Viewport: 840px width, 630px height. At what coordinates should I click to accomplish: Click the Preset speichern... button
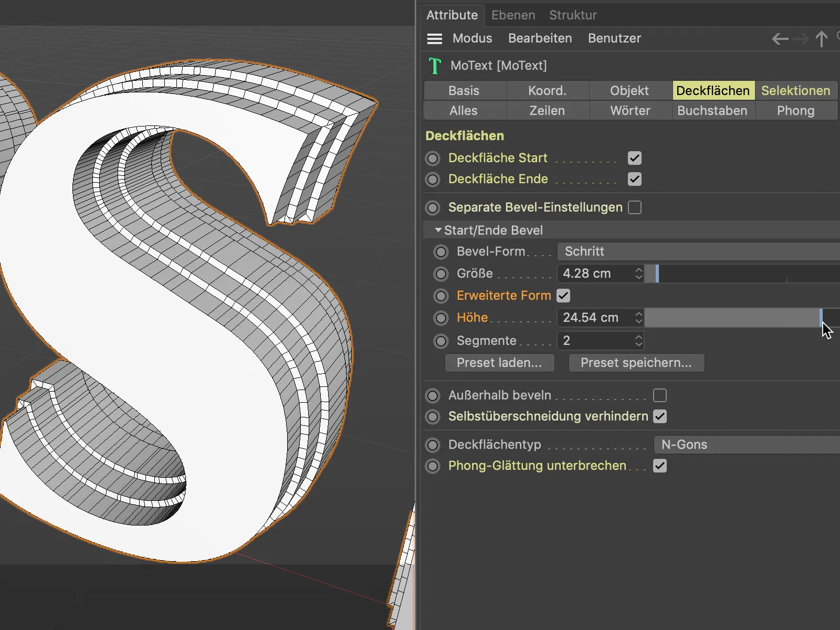pos(636,363)
